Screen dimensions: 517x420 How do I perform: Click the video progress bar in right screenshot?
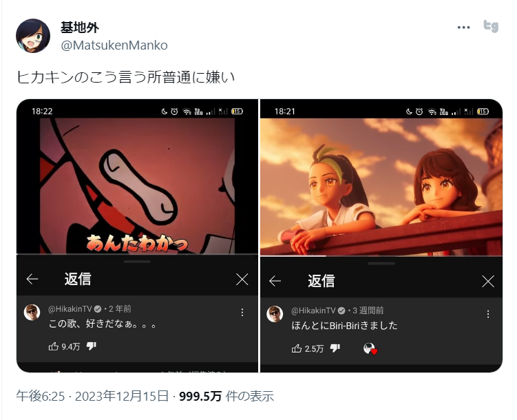381,256
